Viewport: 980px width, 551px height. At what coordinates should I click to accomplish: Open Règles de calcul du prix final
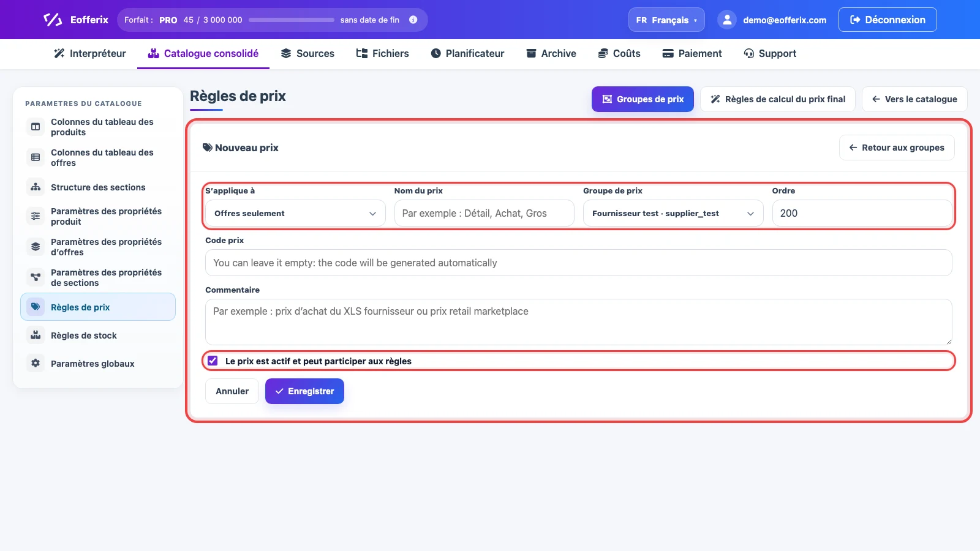click(x=778, y=99)
